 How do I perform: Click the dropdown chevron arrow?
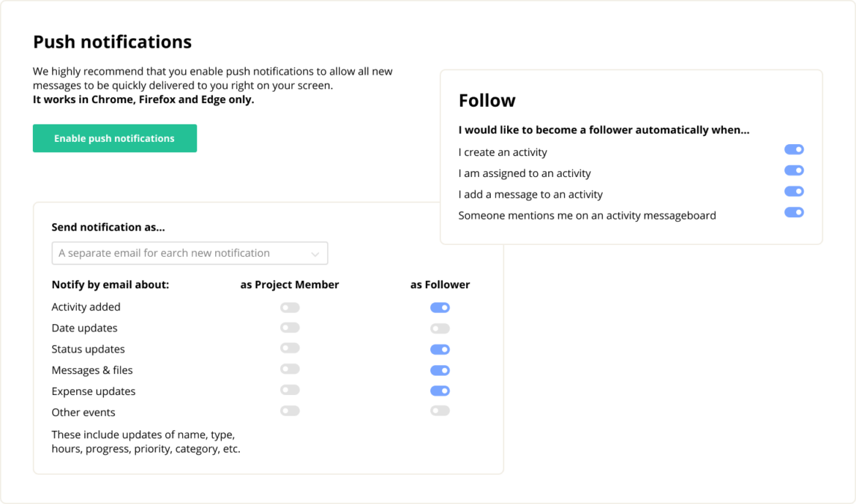(x=315, y=254)
